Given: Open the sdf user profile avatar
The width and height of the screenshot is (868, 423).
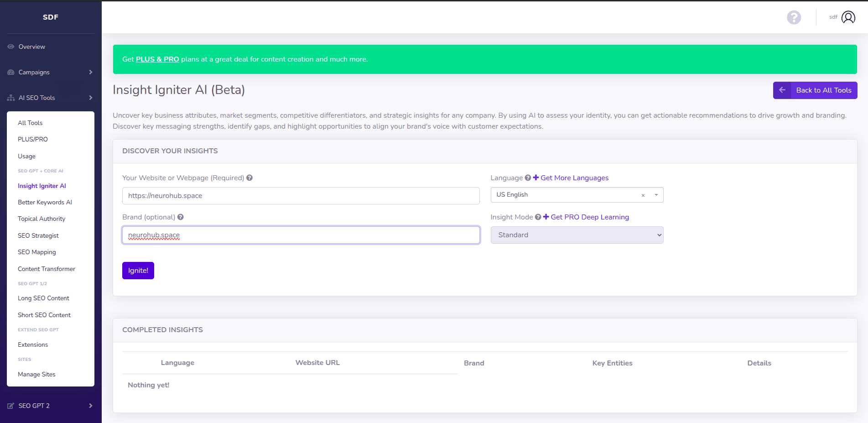Looking at the screenshot, I should 848,17.
